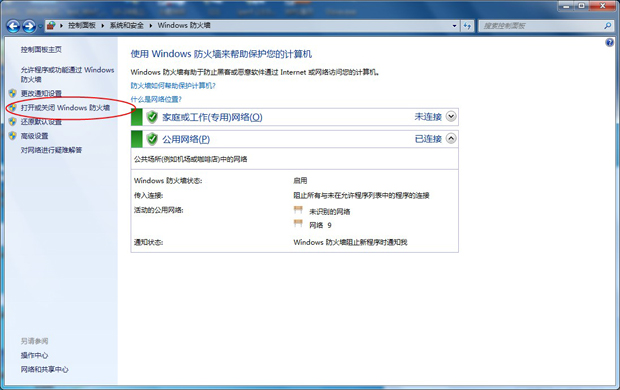Select Windows 防火墙 breadcrumb item
Image resolution: width=620 pixels, height=390 pixels.
(184, 25)
